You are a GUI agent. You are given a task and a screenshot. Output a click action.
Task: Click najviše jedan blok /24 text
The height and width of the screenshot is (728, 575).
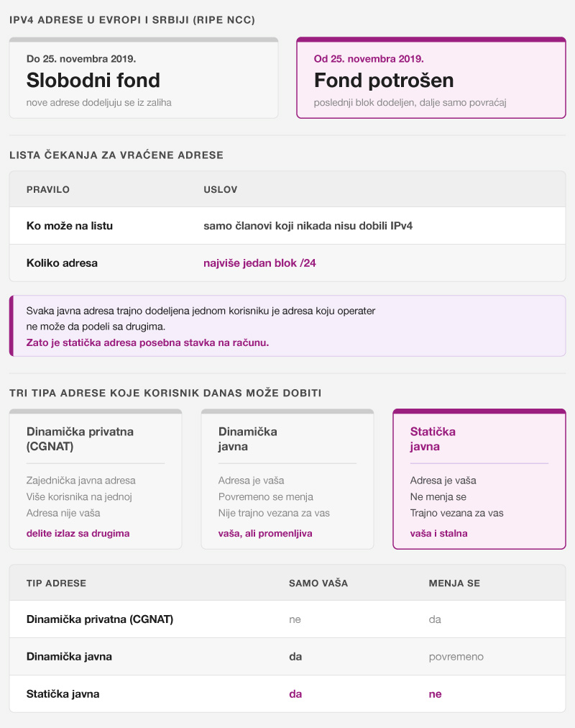[259, 263]
